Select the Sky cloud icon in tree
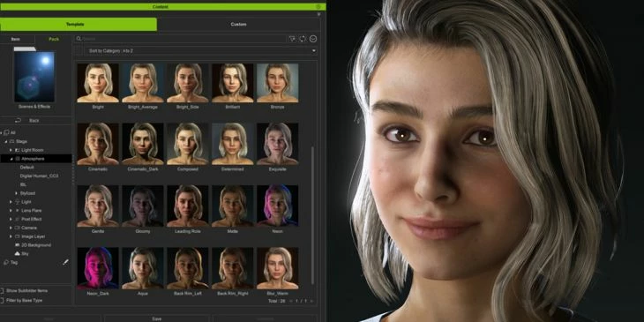The height and width of the screenshot is (322, 644). pos(18,254)
